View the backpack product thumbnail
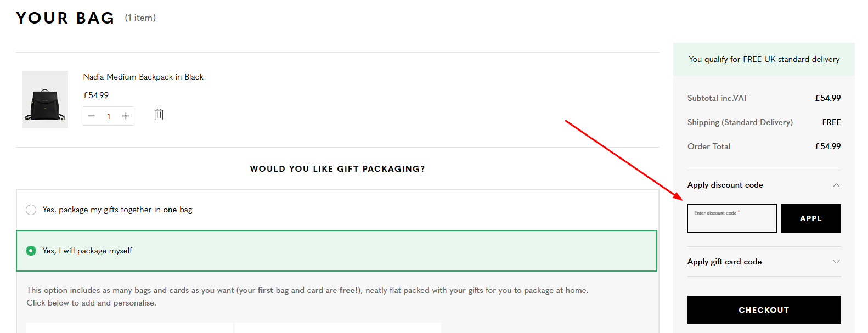The image size is (868, 333). pos(44,99)
